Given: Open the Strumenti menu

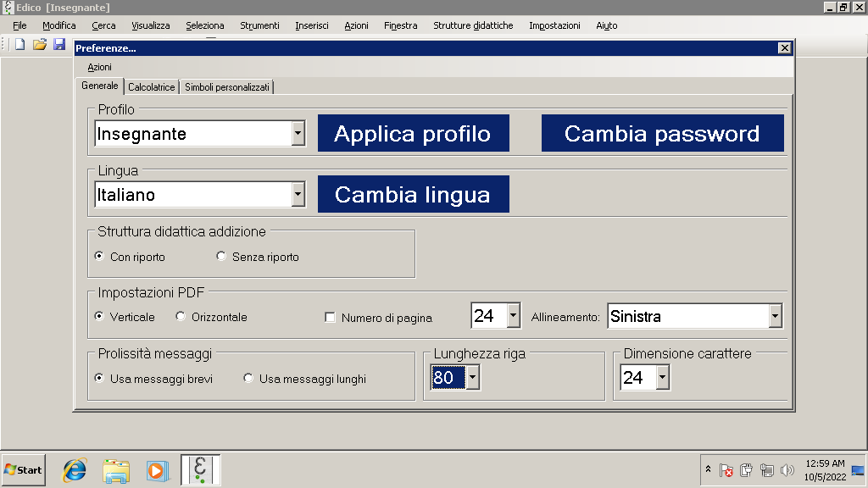Looking at the screenshot, I should (x=259, y=25).
